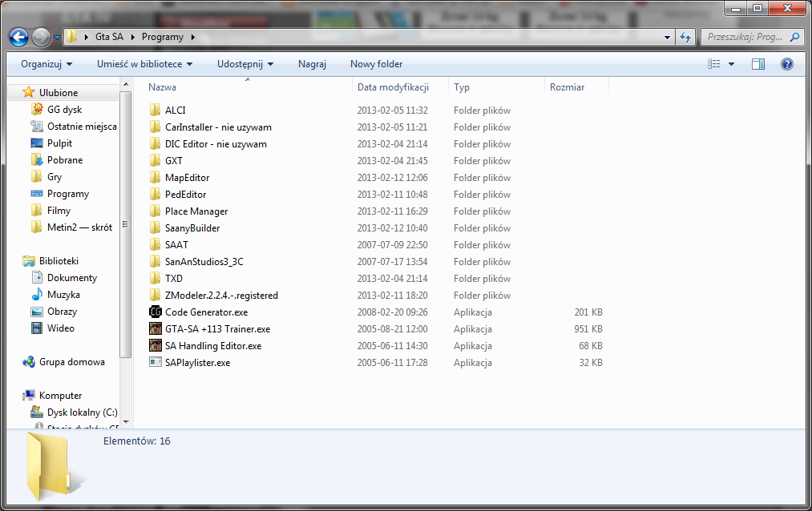The height and width of the screenshot is (511, 812).
Task: Toggle the preview pane icon
Action: (x=758, y=64)
